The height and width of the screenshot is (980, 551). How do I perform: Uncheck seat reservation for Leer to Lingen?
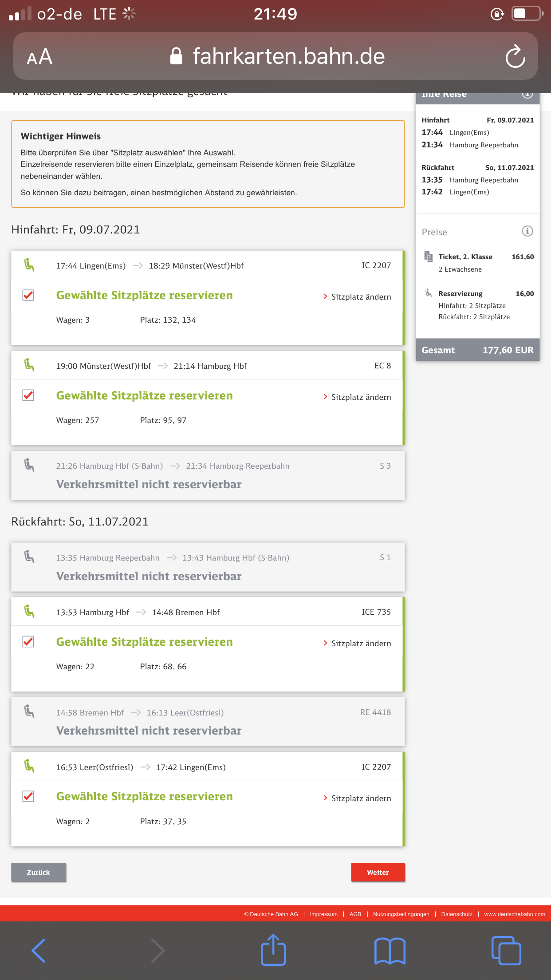click(28, 796)
